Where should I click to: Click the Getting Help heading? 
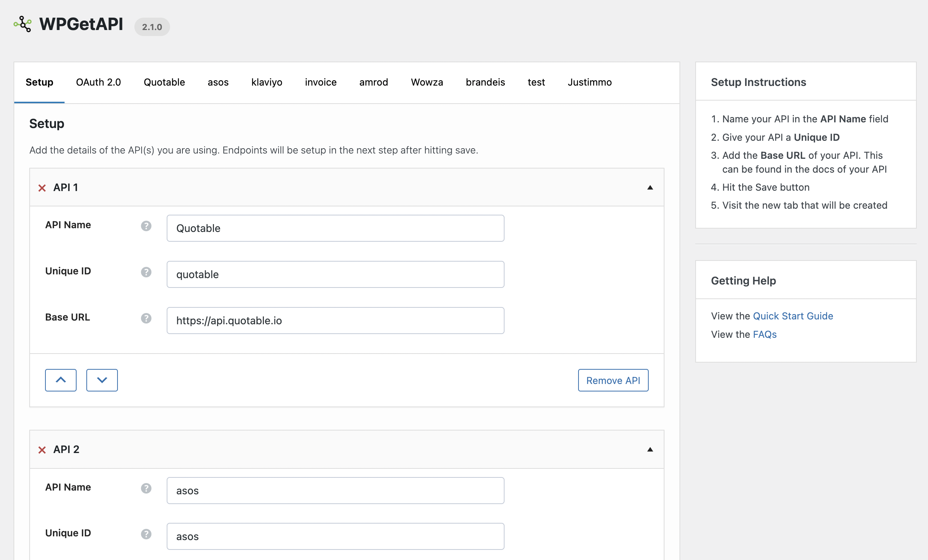(x=743, y=281)
